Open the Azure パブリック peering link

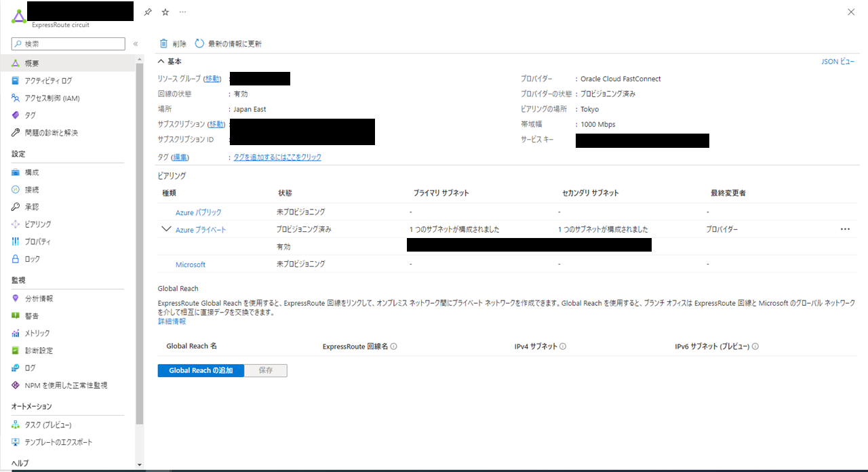click(199, 212)
